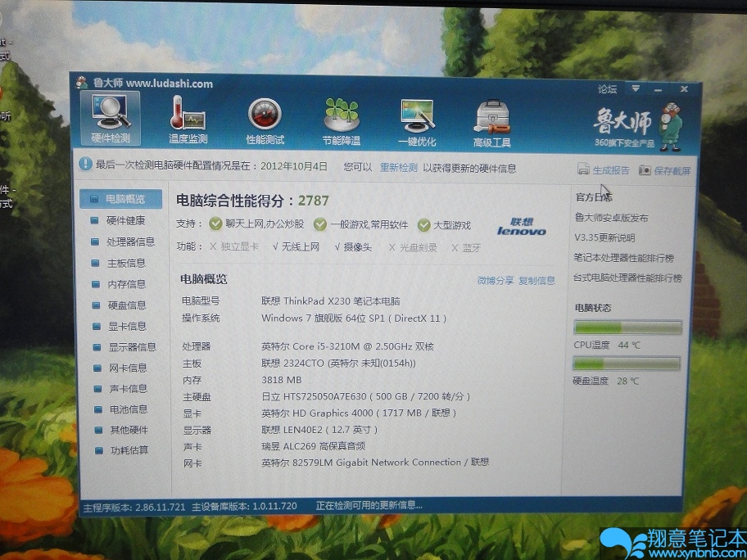Open 台式电脑处理器性能排行榜 link
This screenshot has height=560, width=747.
[x=627, y=278]
